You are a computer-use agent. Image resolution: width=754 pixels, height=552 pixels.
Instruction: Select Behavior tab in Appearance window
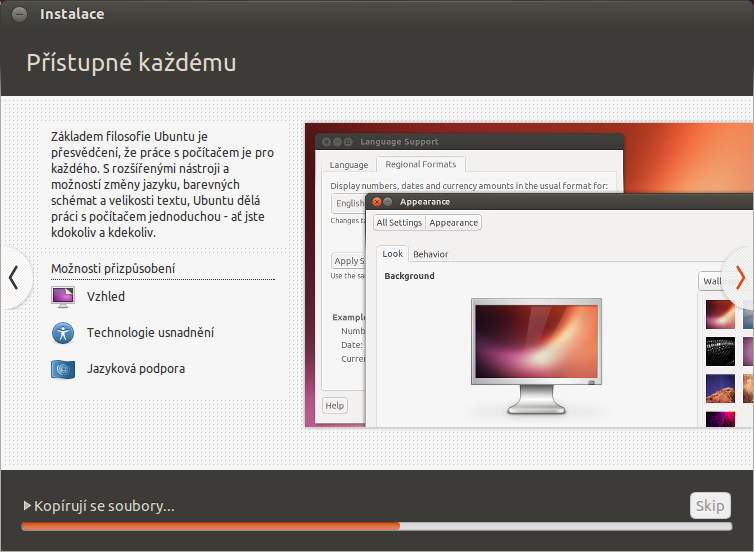point(430,254)
